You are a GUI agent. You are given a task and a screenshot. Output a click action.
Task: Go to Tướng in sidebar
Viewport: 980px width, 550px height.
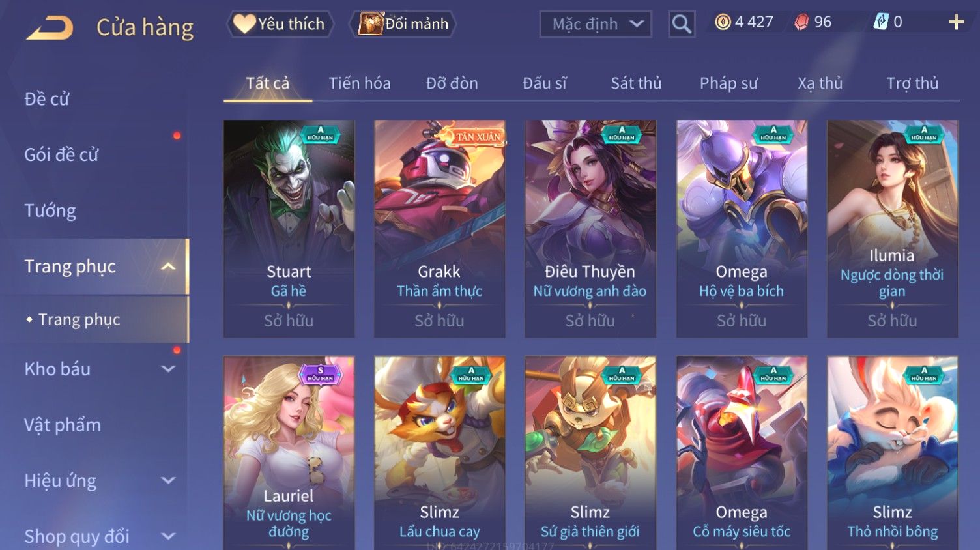[50, 211]
